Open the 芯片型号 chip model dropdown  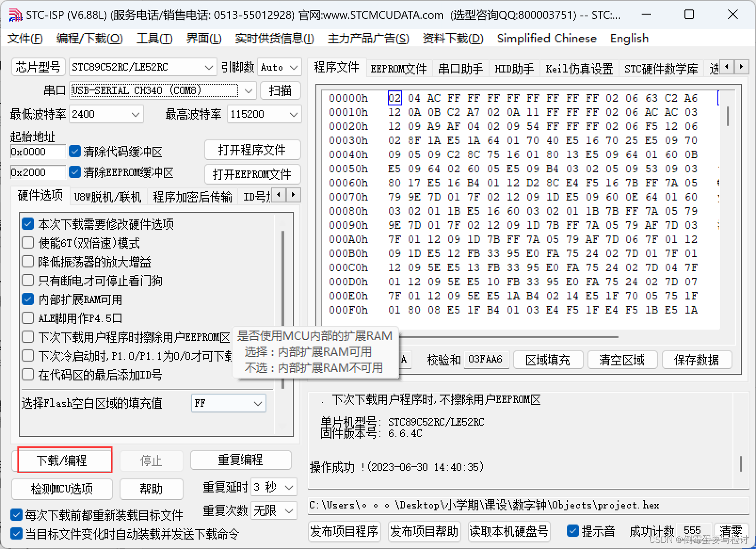click(209, 67)
